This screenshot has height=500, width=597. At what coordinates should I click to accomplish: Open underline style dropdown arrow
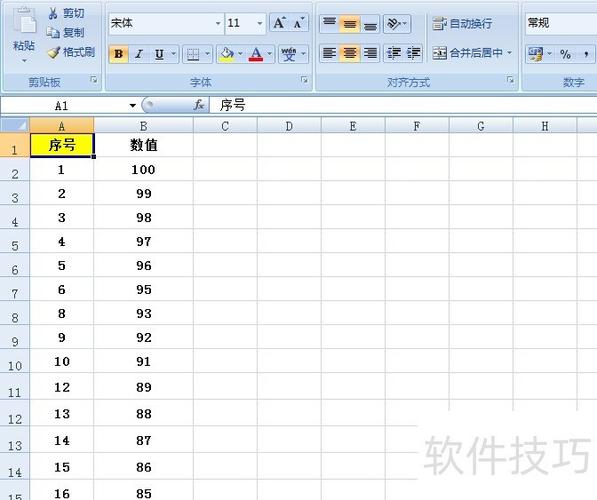(x=174, y=54)
